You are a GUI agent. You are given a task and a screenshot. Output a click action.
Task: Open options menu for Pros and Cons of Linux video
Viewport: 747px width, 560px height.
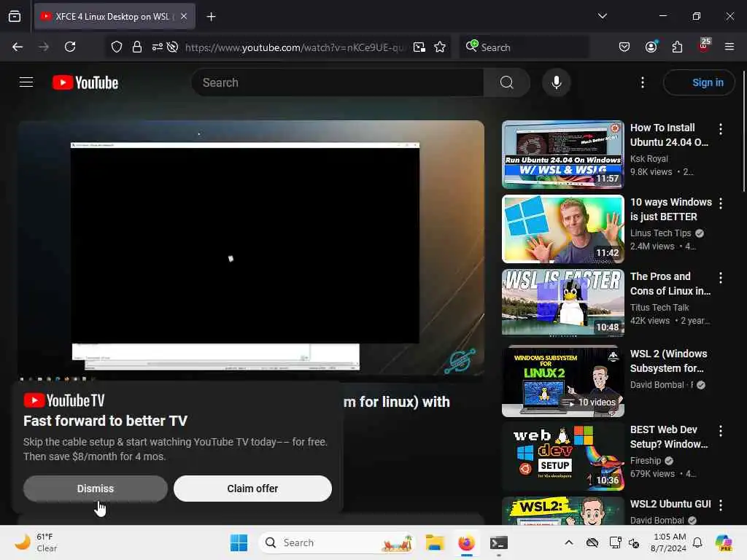(x=720, y=278)
